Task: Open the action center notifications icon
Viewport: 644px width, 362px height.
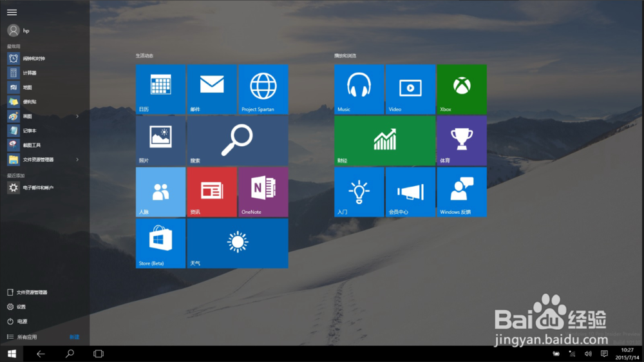Action: pyautogui.click(x=604, y=354)
